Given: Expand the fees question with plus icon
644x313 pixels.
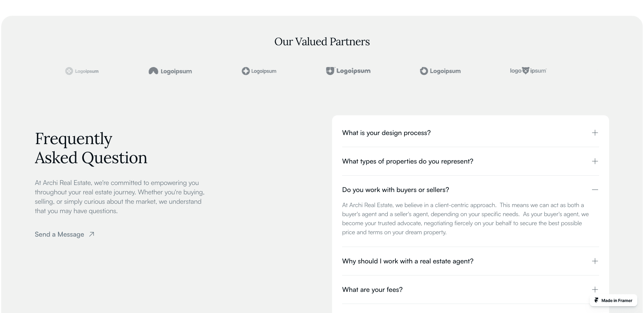Looking at the screenshot, I should tap(595, 290).
